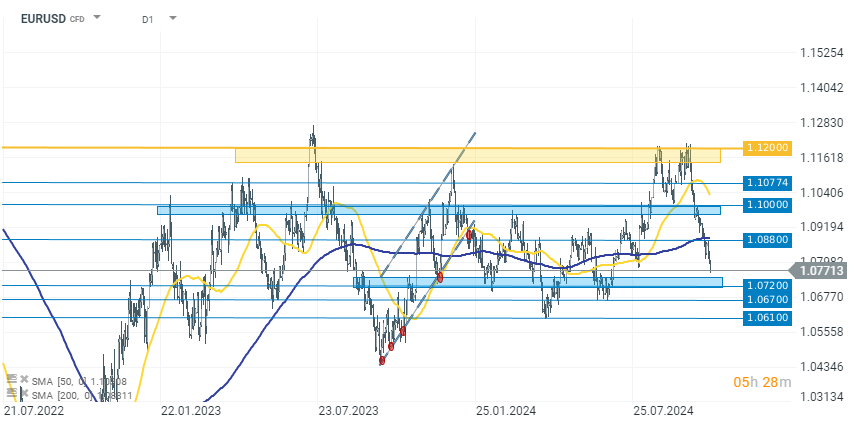Click the 25.07.2024 date axis label
This screenshot has height=427, width=859.
click(663, 411)
